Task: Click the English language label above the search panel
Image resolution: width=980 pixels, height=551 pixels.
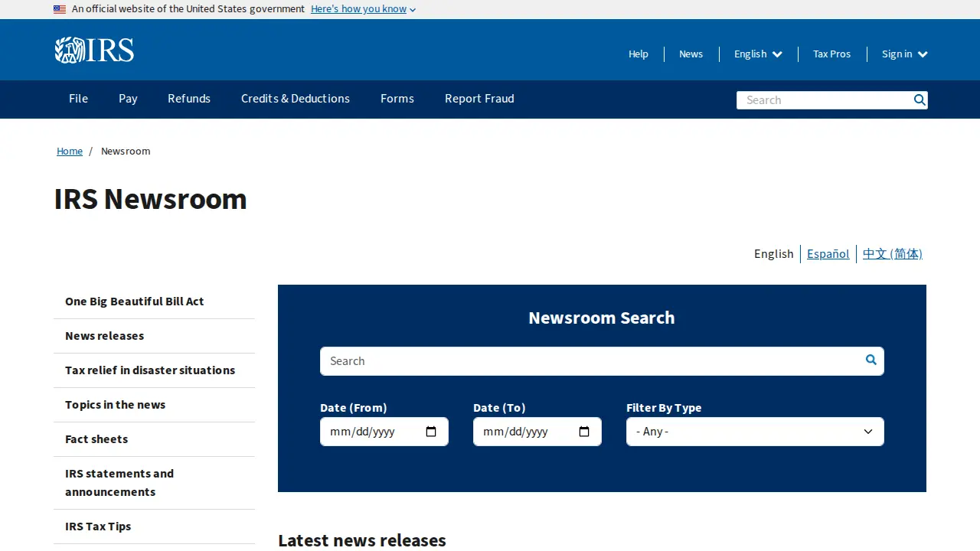Action: pyautogui.click(x=773, y=253)
